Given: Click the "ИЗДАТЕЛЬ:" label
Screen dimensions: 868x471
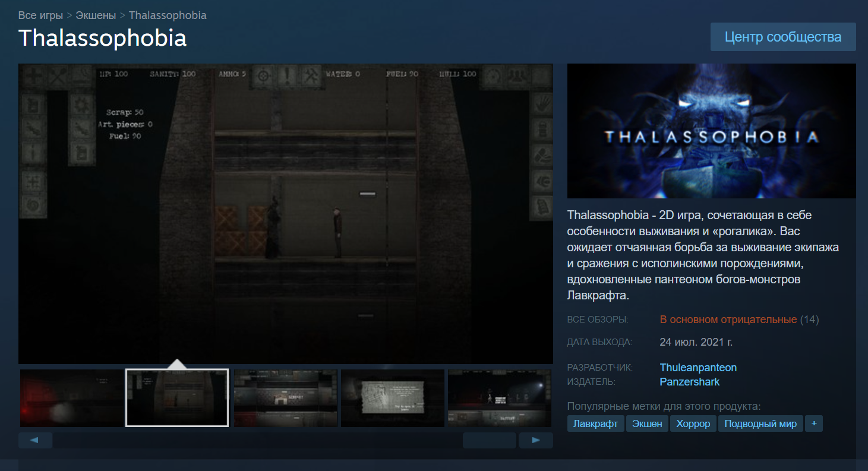Looking at the screenshot, I should point(592,382).
